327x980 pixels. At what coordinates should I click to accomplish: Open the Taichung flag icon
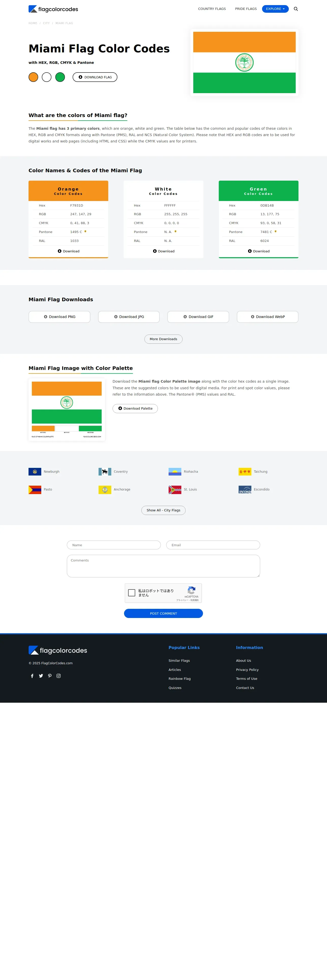pos(245,472)
